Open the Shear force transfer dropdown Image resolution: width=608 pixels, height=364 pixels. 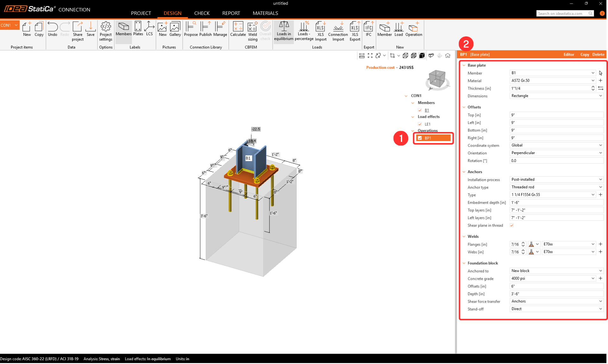[x=556, y=301]
